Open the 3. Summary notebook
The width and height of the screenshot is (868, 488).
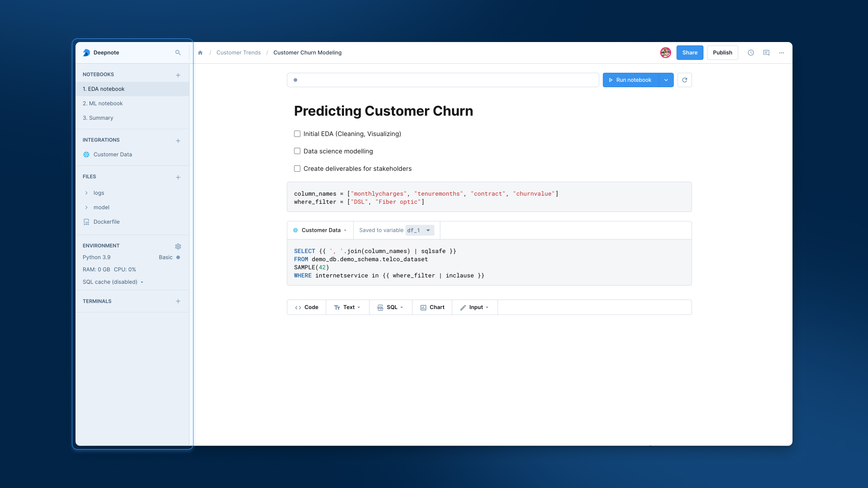tap(98, 118)
